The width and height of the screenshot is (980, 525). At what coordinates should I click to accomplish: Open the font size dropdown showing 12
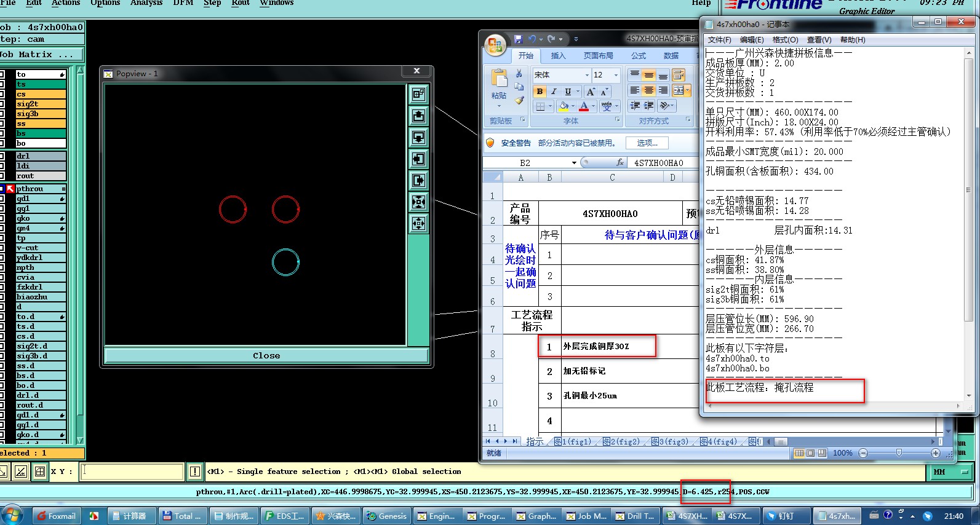click(x=616, y=75)
